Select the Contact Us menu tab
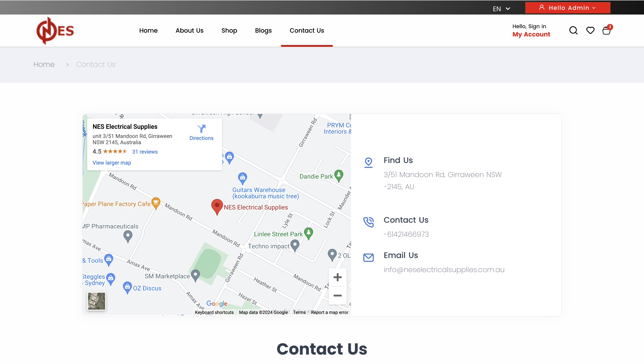644x364 pixels. [x=307, y=30]
